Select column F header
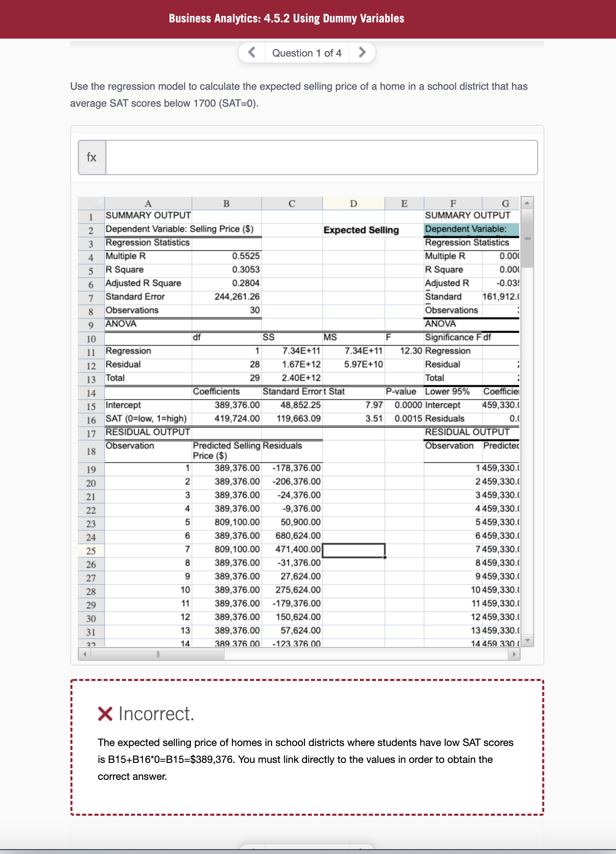 coord(453,203)
